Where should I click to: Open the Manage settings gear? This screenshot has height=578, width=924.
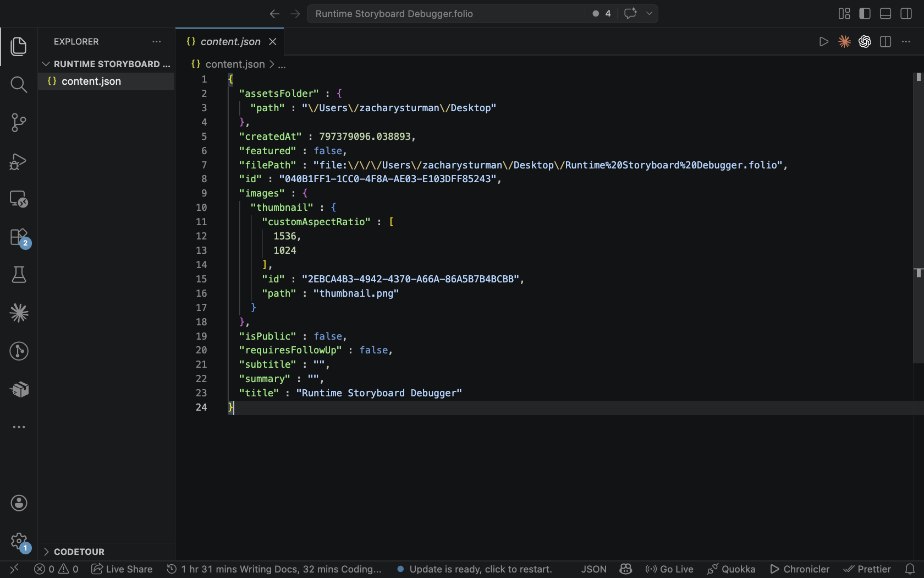click(x=19, y=541)
